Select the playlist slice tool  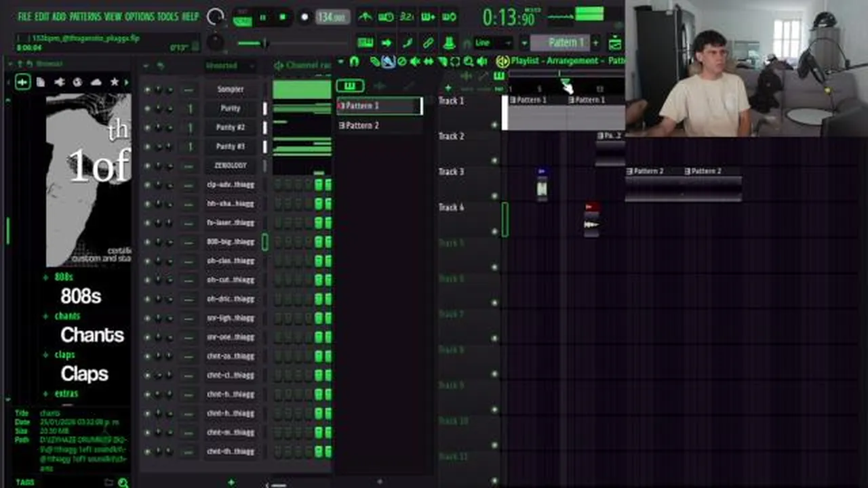pos(441,62)
